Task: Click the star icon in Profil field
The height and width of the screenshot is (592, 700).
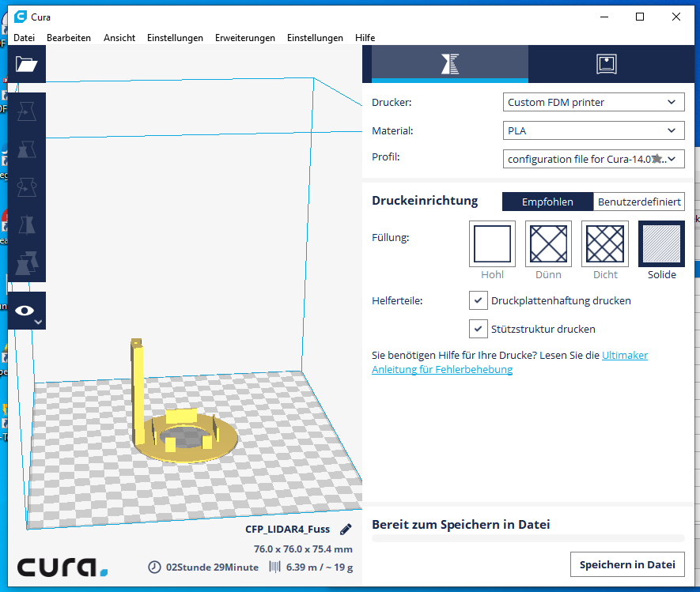Action: [656, 158]
